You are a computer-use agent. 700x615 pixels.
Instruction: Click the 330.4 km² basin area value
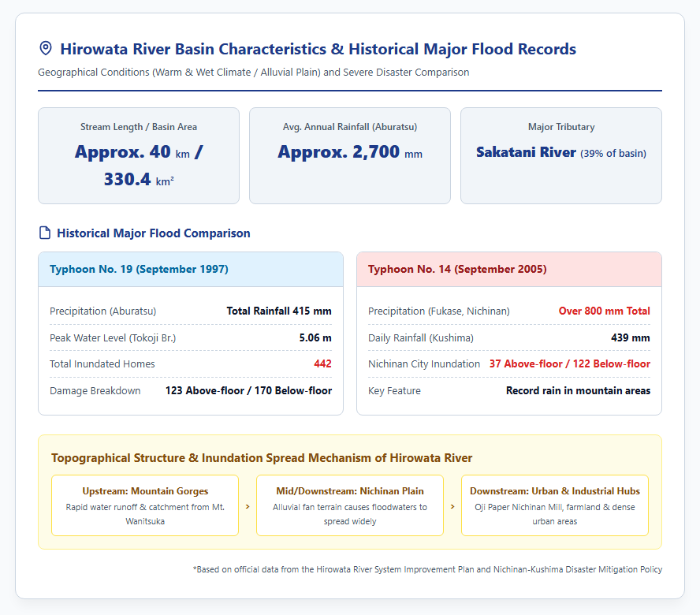tap(139, 180)
